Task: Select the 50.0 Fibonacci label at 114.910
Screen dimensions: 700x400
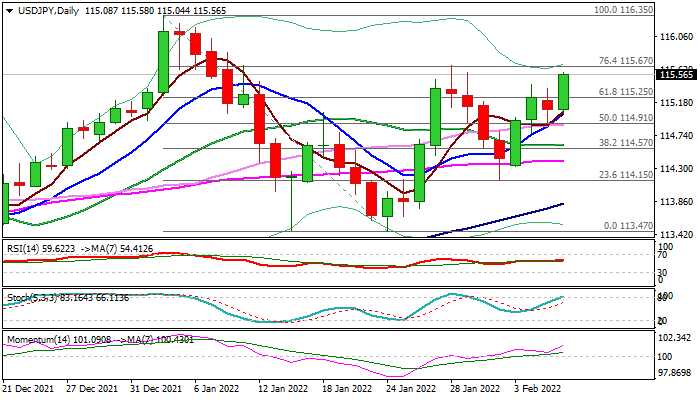Action: coord(626,118)
